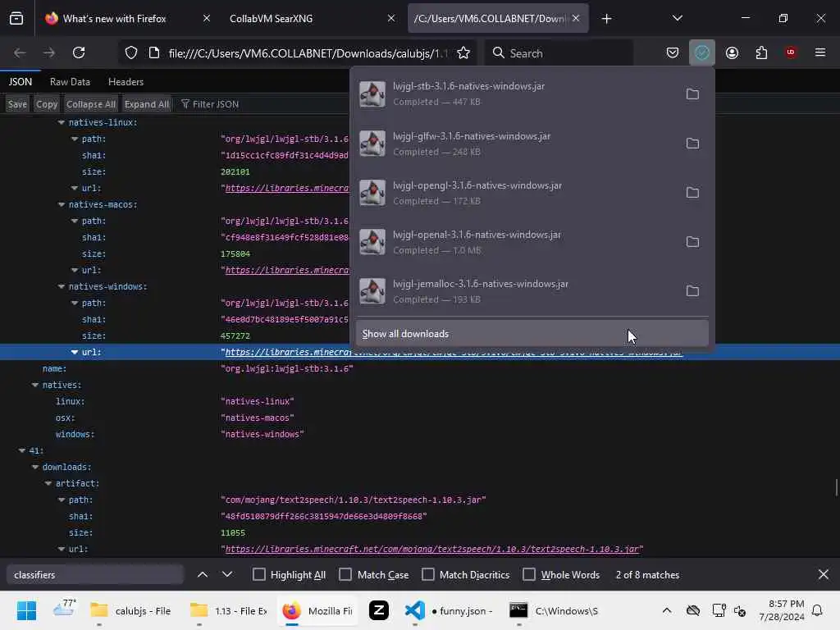Viewport: 840px width, 630px height.
Task: Click Show all downloads
Action: [x=532, y=334]
